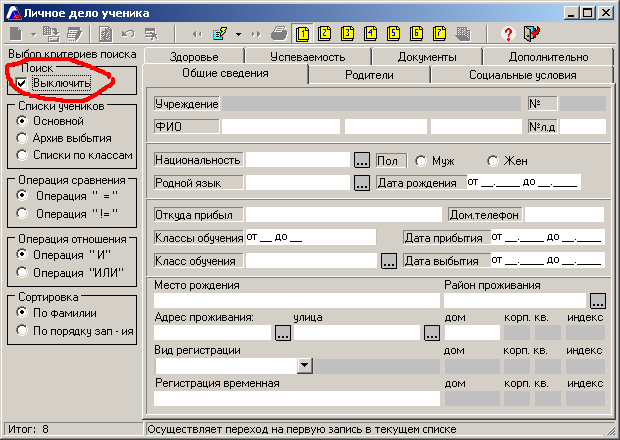Select yellow page 2 toolbar icon

[x=325, y=34]
